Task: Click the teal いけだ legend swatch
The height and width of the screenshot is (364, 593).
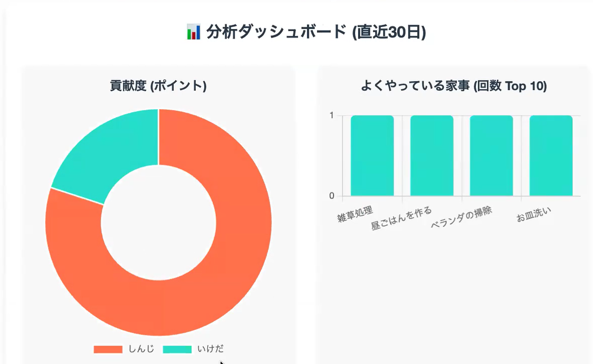Action: pos(177,349)
